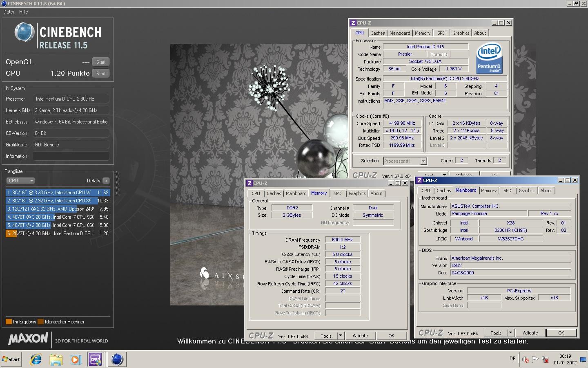Click OK in Memory CPU-Z window
Viewport: 588px width, 368px height.
point(391,336)
